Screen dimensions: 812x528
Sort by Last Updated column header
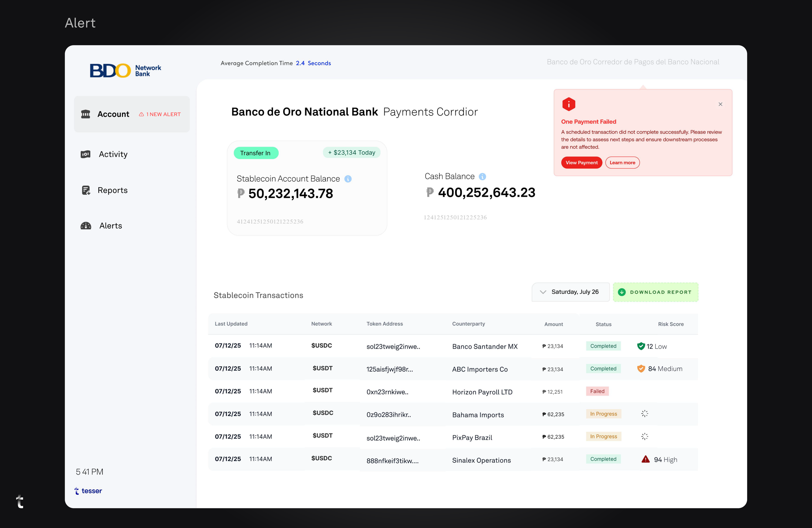point(231,324)
